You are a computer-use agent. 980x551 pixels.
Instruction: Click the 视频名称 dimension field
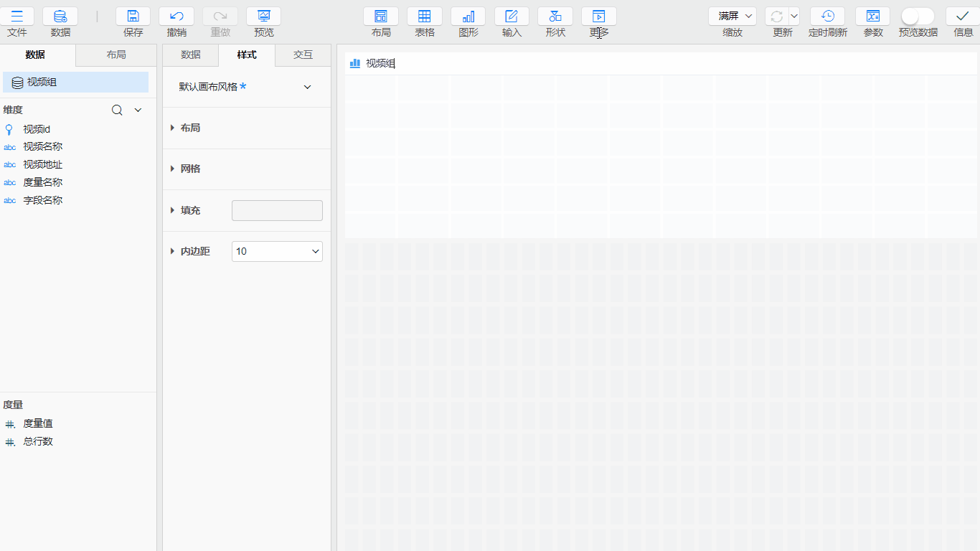42,146
